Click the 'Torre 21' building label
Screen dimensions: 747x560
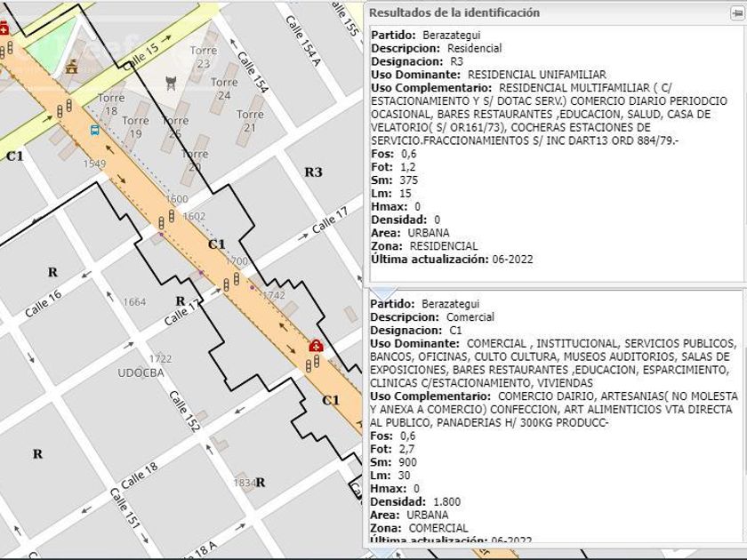[250, 121]
